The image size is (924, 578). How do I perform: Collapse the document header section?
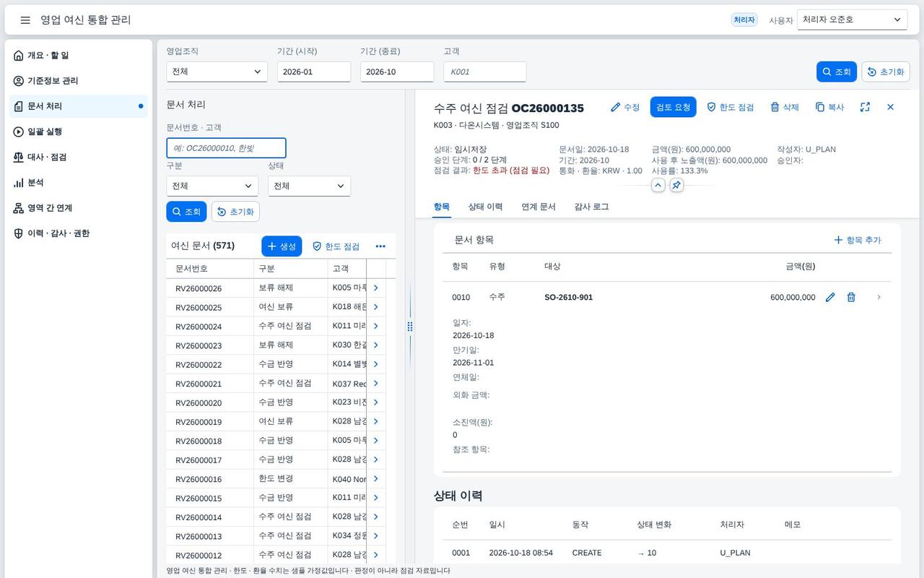pyautogui.click(x=658, y=186)
